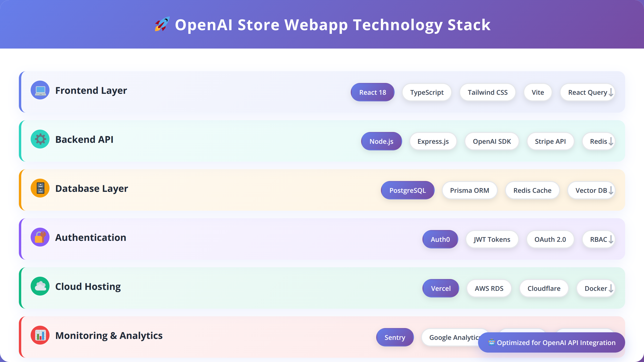Click the gear icon beside Backend API
This screenshot has width=644, height=362.
pos(40,139)
